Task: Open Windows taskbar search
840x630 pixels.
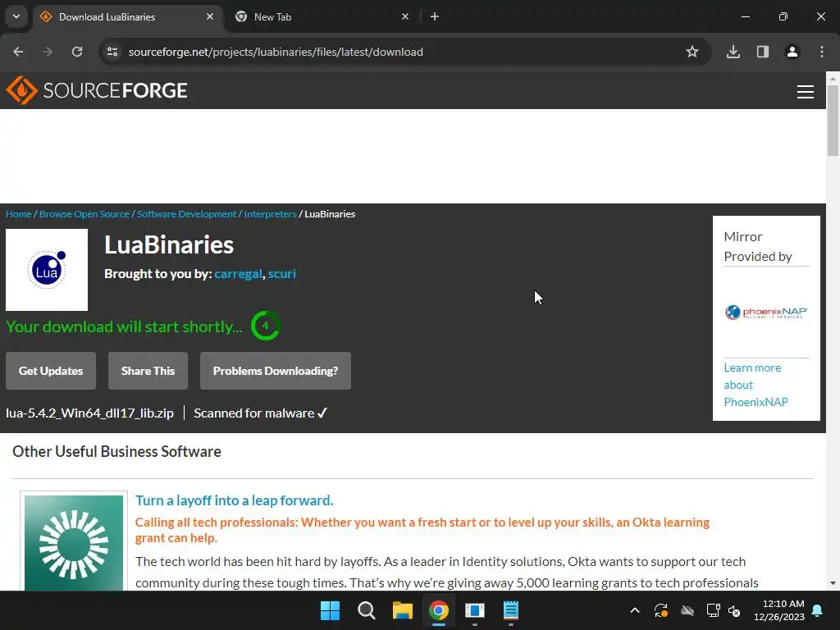Action: (367, 610)
